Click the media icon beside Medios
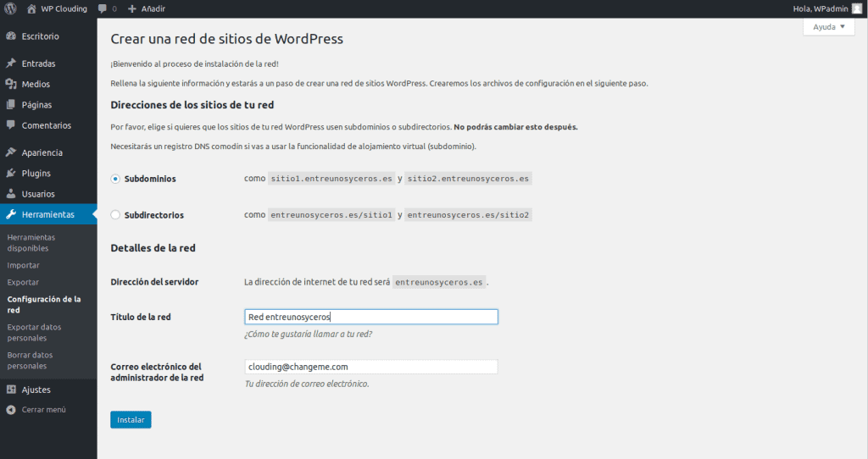Image resolution: width=868 pixels, height=459 pixels. pos(10,84)
